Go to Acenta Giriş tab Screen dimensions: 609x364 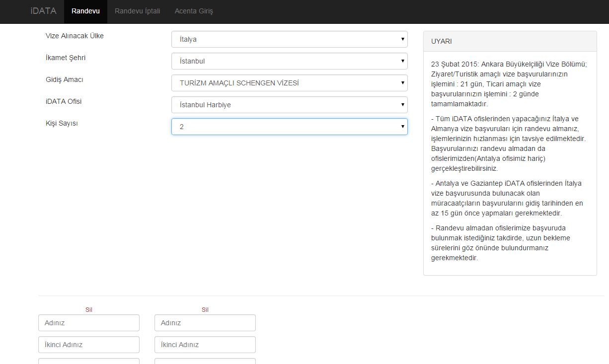click(x=194, y=11)
